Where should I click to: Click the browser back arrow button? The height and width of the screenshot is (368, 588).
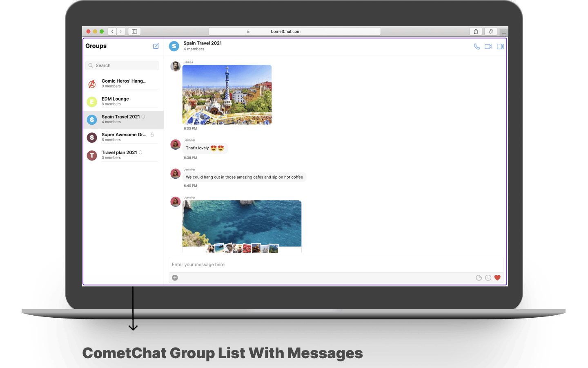pos(112,31)
